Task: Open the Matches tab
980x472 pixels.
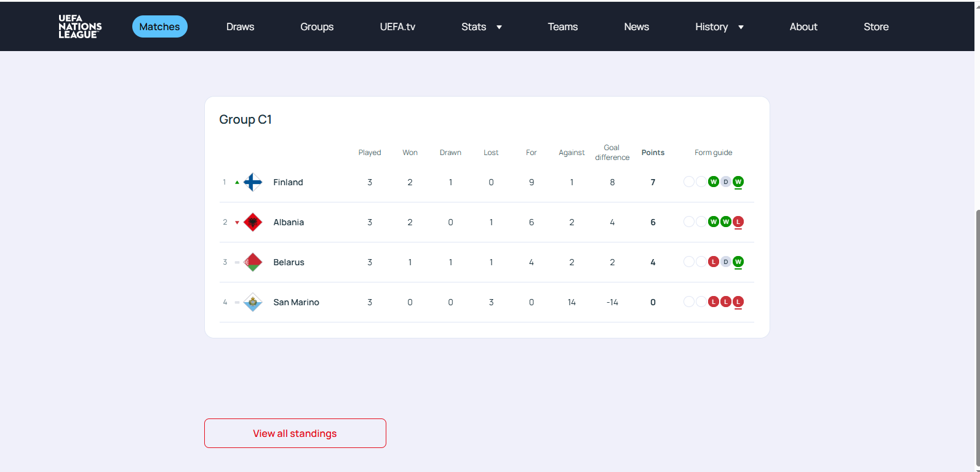Action: click(x=160, y=26)
